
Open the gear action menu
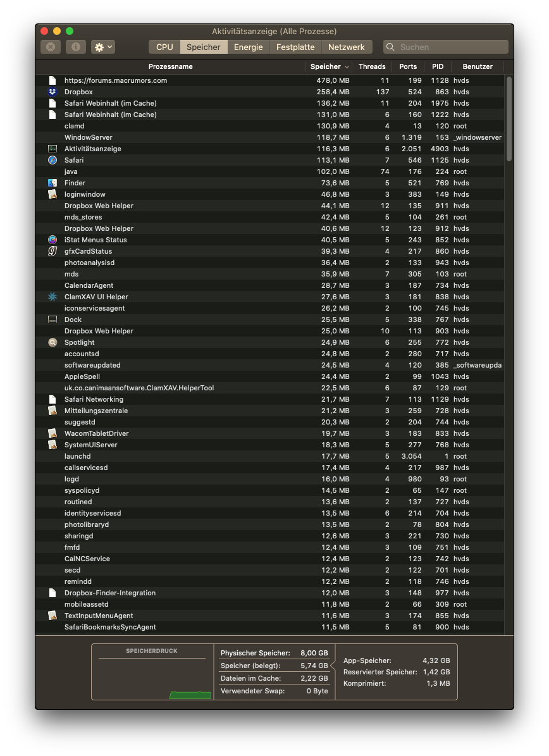tap(103, 47)
